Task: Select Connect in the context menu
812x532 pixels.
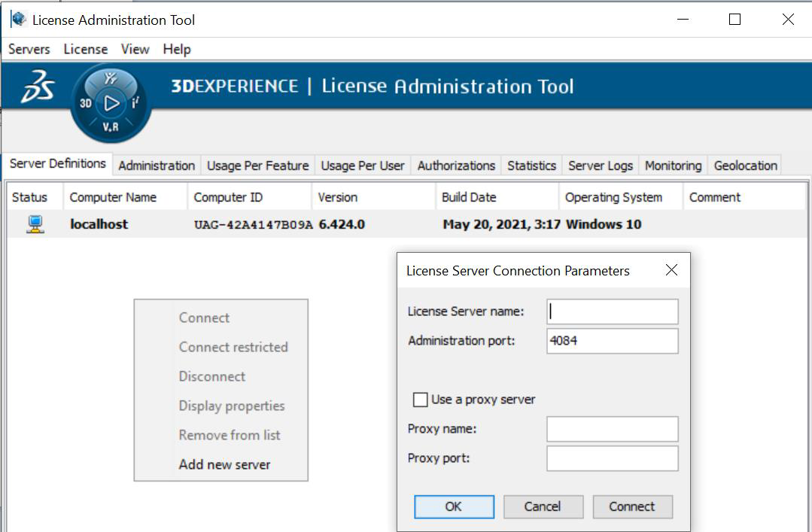Action: click(x=204, y=318)
